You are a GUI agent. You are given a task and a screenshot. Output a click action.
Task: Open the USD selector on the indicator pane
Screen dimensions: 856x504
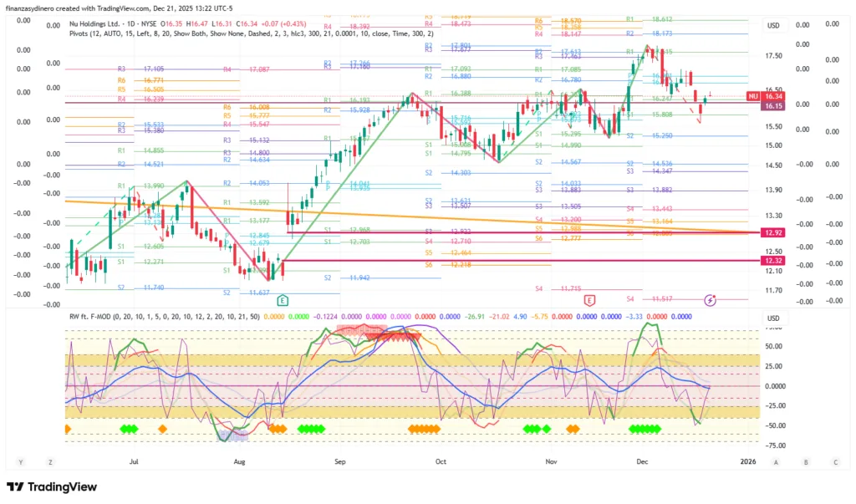(773, 318)
